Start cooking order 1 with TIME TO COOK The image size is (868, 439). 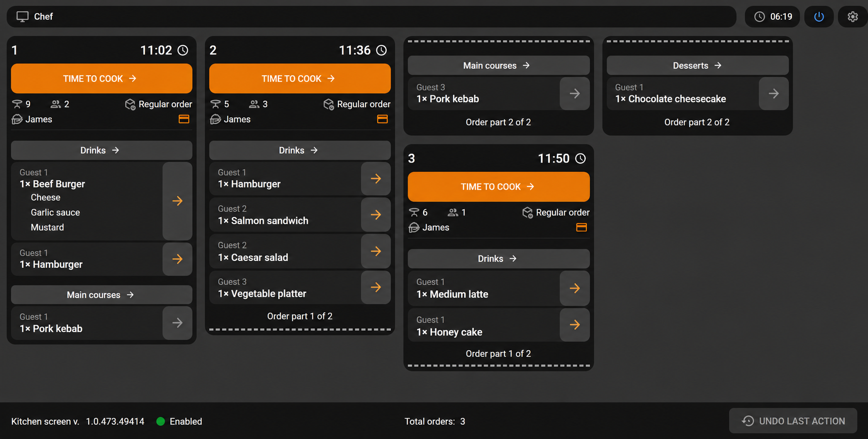pyautogui.click(x=101, y=78)
